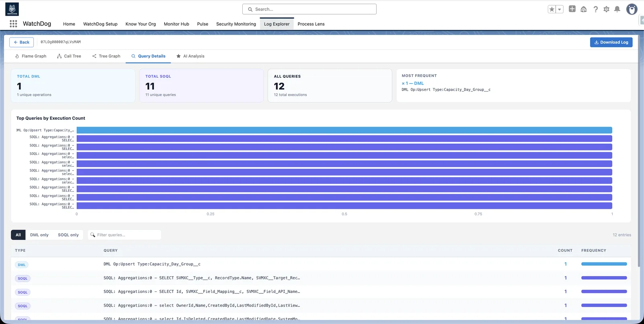Open the App Launcher grid icon
This screenshot has width=644, height=324.
tap(13, 24)
